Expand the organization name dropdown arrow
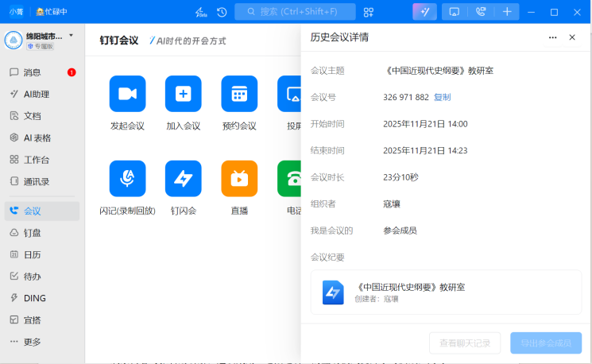 (71, 36)
